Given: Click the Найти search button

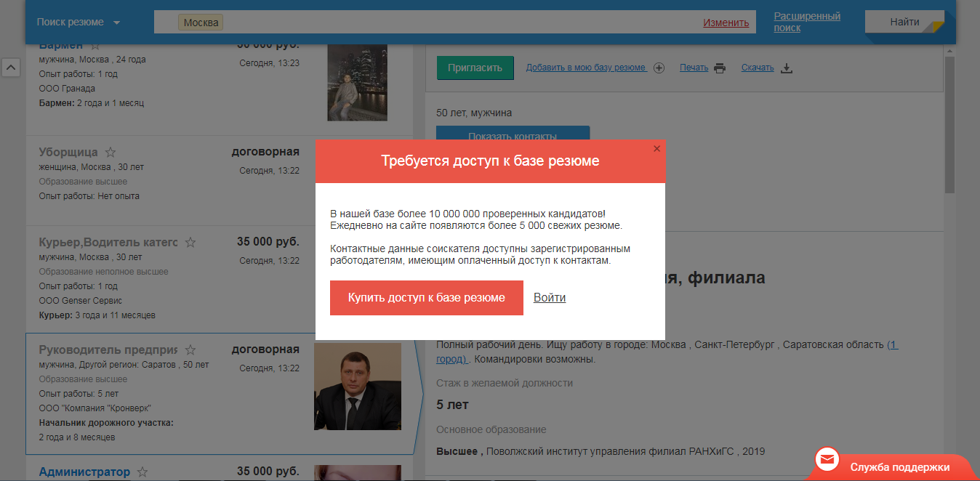Looking at the screenshot, I should 904,21.
